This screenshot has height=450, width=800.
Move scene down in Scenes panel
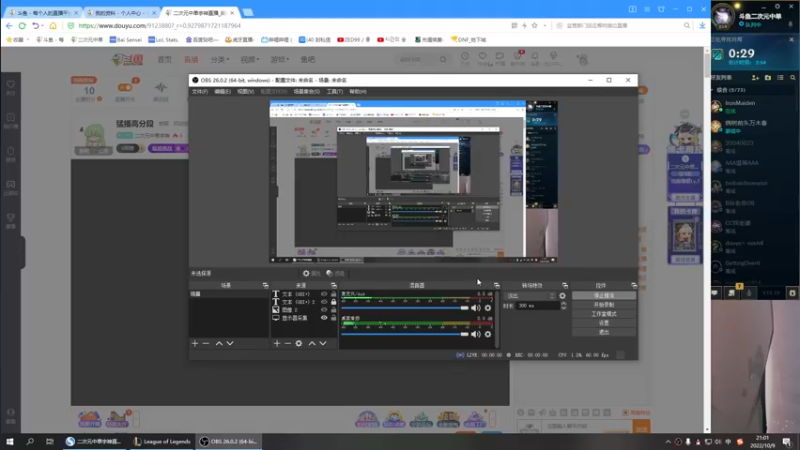[230, 343]
